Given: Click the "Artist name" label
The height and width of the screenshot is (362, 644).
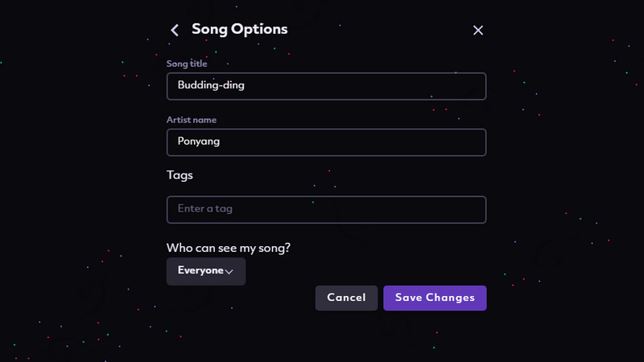Looking at the screenshot, I should pos(192,120).
